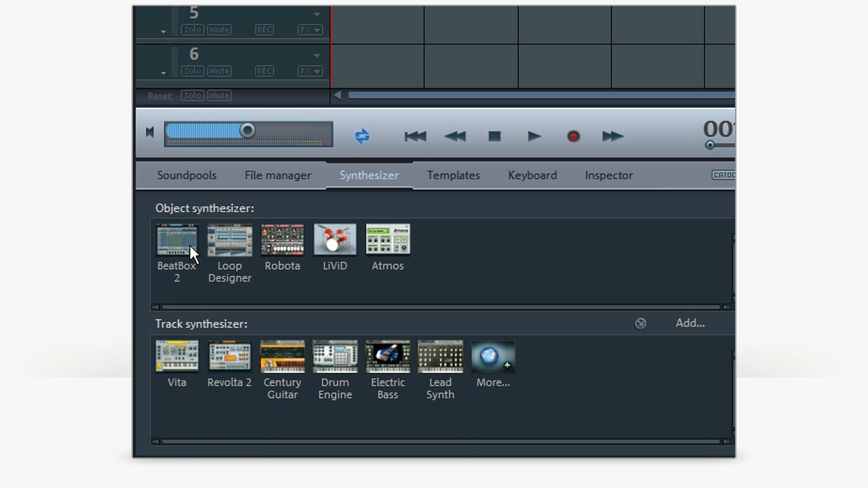Click Add... for track synthesizers

[690, 323]
